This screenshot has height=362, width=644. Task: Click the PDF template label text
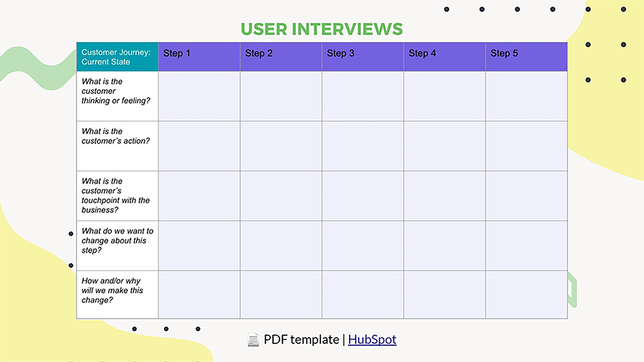tap(301, 339)
